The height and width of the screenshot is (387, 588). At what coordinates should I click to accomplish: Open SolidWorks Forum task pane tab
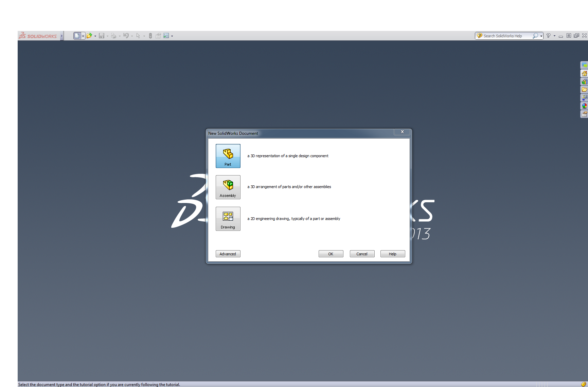[584, 65]
